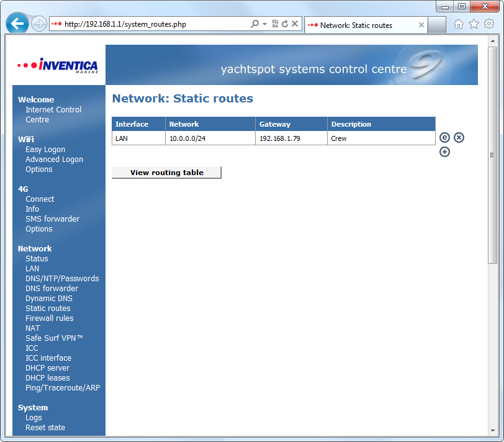Click the Gateway column header
The image size is (504, 442).
[291, 124]
